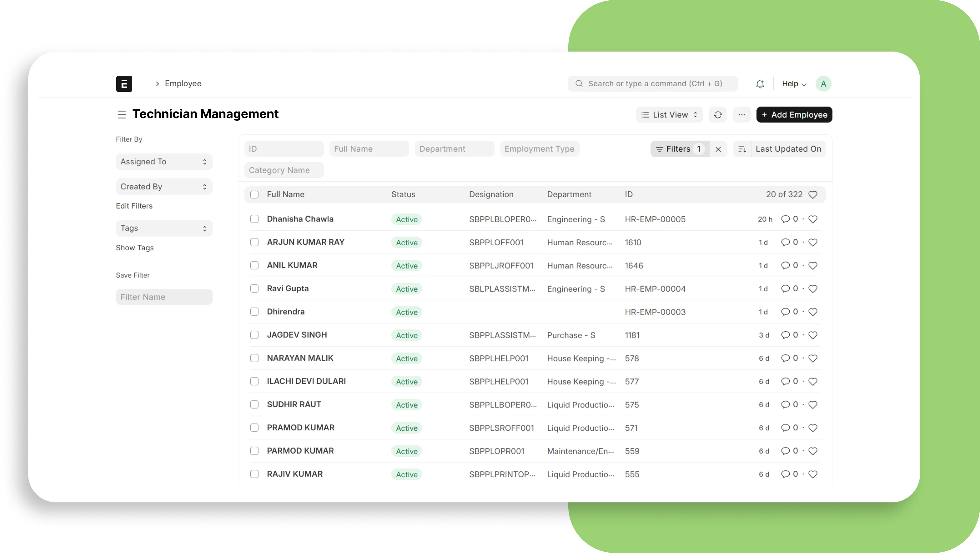980x553 pixels.
Task: Clear active filters with the X icon
Action: click(x=718, y=149)
